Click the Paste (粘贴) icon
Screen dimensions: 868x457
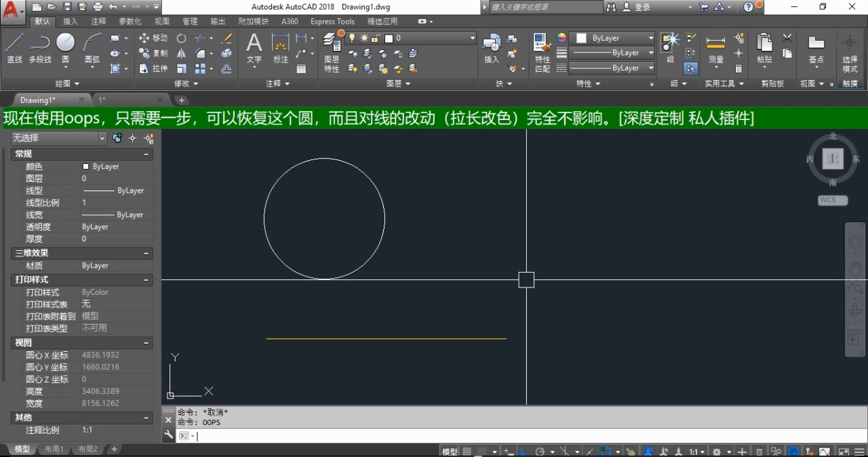coord(764,49)
